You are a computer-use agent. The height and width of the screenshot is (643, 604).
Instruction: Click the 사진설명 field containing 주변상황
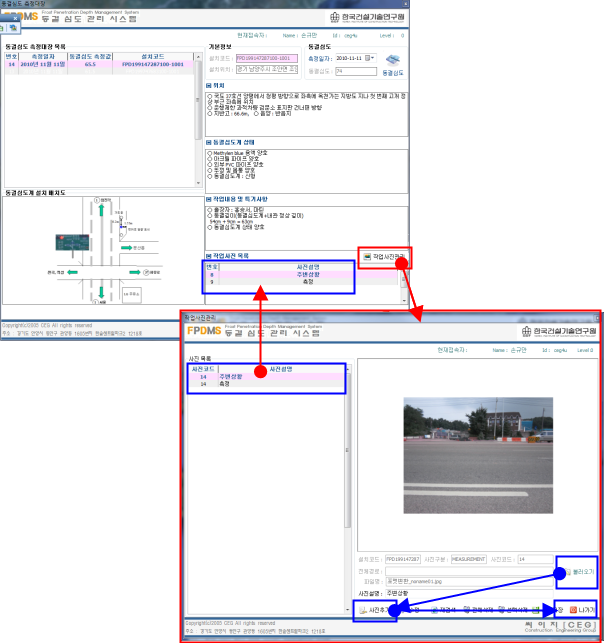pos(470,593)
